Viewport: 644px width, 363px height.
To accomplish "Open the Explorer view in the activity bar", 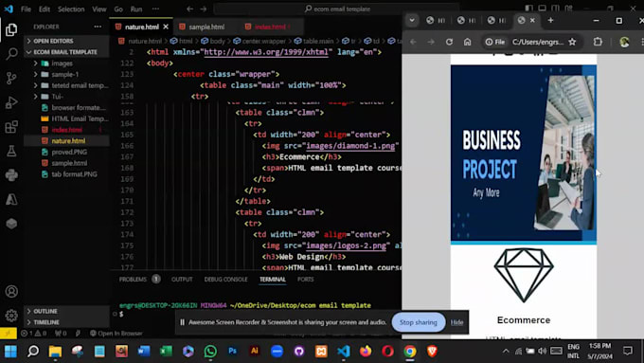I will coord(11,29).
